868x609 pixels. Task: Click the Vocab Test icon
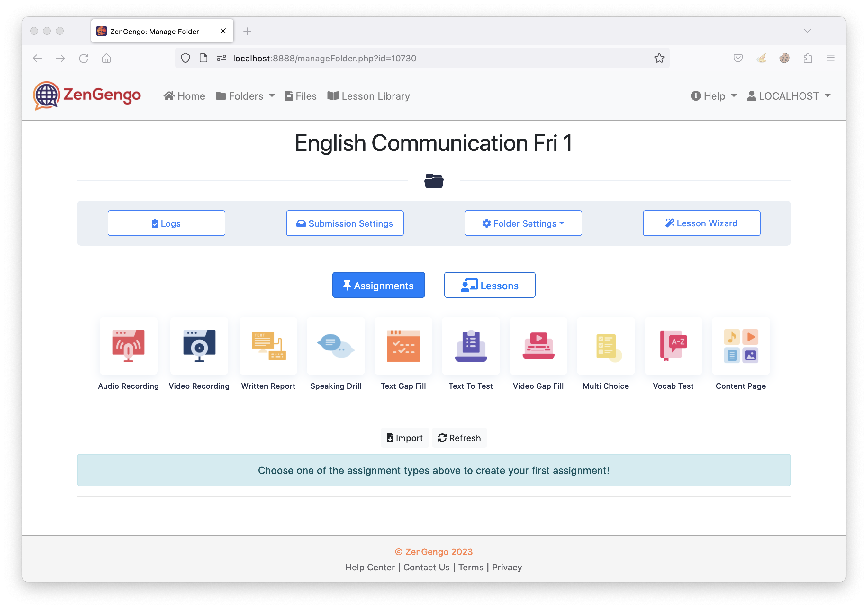[673, 346]
